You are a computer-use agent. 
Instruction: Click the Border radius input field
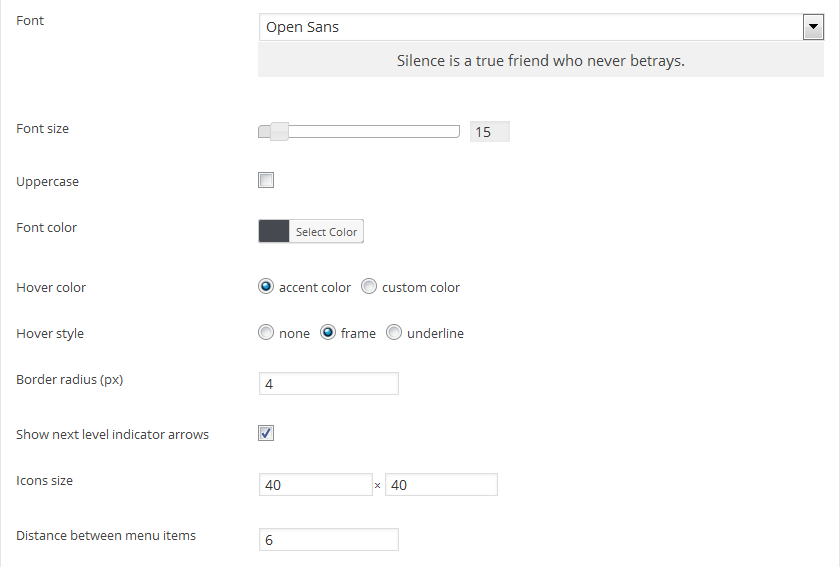pyautogui.click(x=328, y=384)
